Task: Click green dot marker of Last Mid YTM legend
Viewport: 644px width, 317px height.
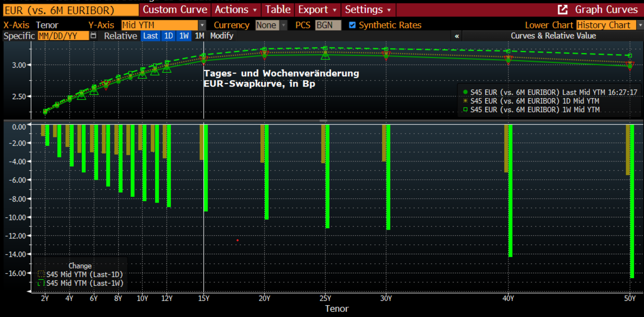Action: point(465,92)
